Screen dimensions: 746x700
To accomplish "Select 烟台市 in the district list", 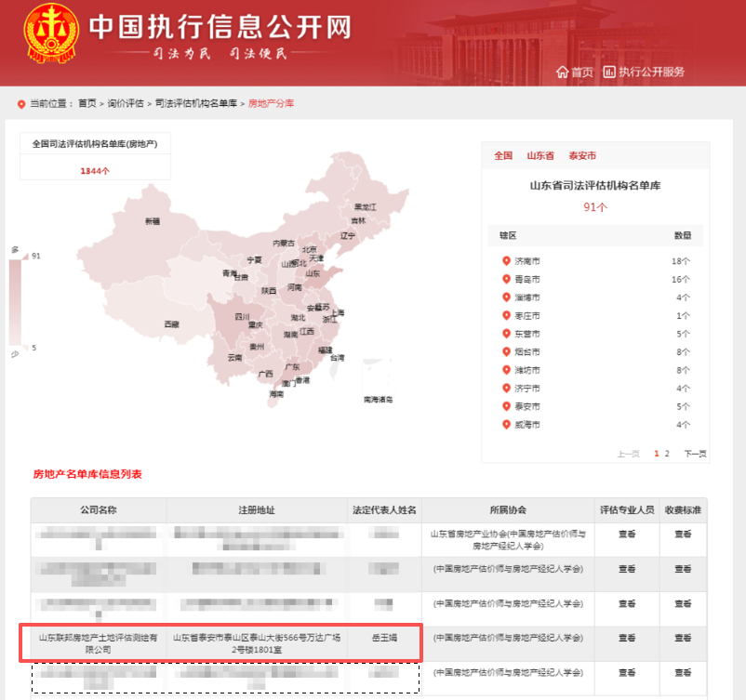I will [527, 352].
